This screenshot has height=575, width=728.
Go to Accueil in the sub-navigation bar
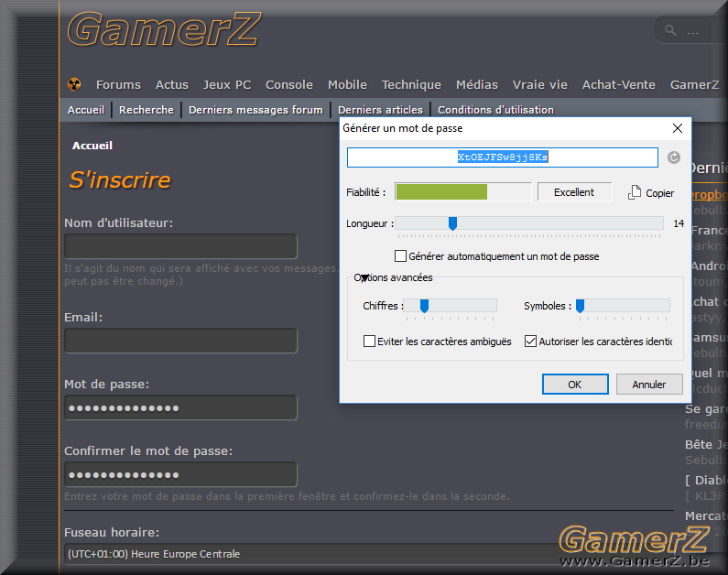tap(86, 110)
